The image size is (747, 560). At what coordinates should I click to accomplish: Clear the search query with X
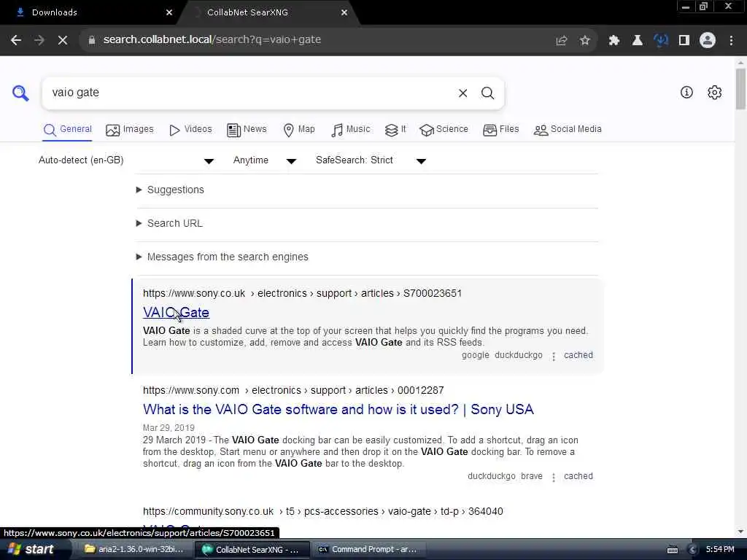tap(462, 93)
